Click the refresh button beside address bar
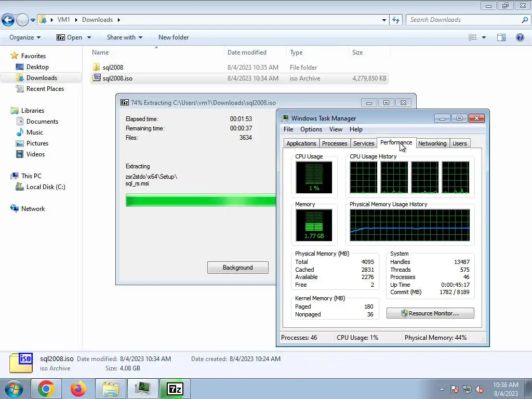The image size is (532, 399). (396, 20)
